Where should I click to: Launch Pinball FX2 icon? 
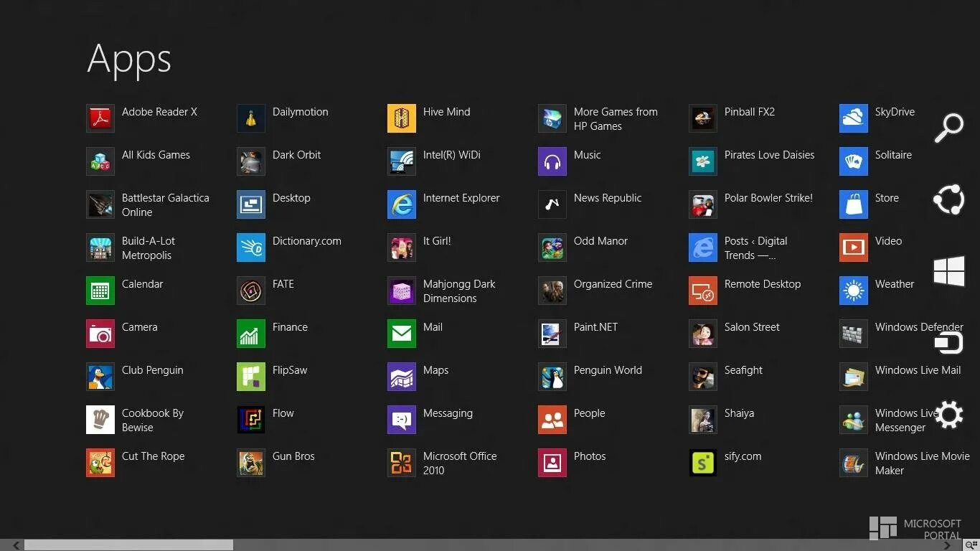[x=703, y=118]
